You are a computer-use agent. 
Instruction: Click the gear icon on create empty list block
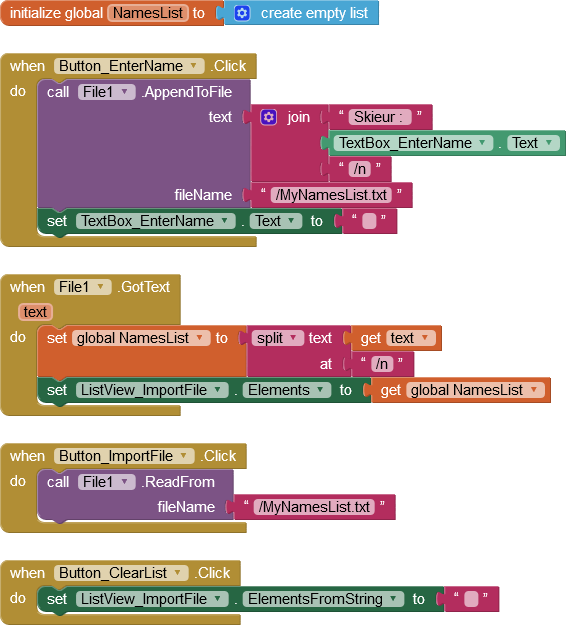[242, 13]
